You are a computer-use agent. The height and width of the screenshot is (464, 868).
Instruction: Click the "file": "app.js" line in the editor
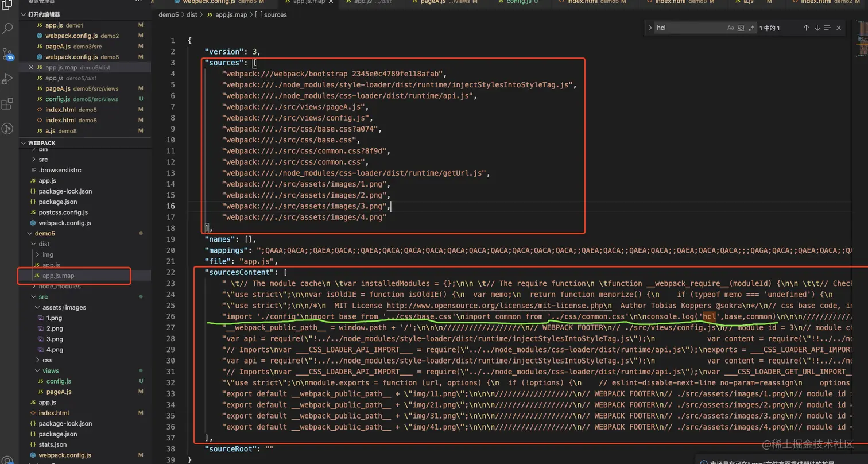pyautogui.click(x=241, y=261)
